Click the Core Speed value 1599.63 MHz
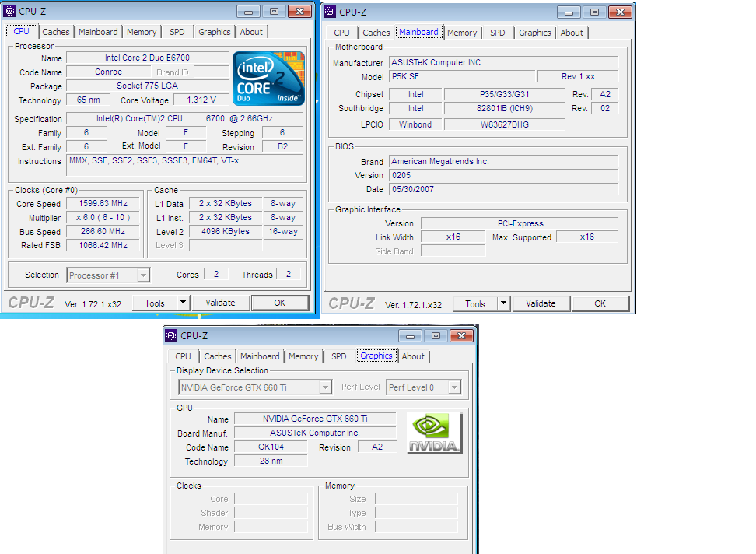 point(103,204)
